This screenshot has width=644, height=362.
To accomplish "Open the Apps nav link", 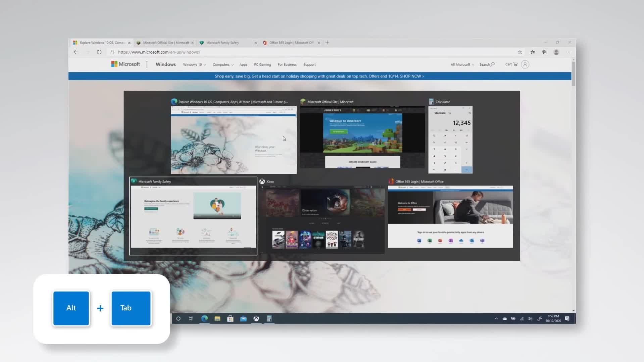I will coord(243,64).
